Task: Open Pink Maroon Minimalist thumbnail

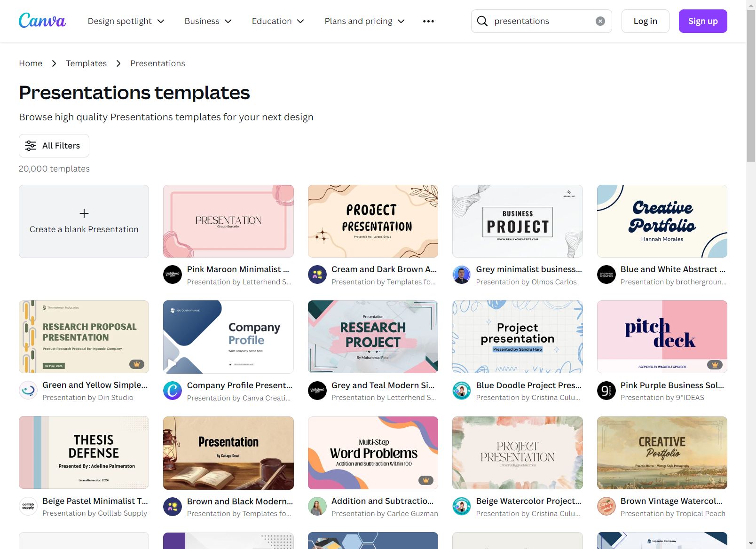Action: [228, 221]
